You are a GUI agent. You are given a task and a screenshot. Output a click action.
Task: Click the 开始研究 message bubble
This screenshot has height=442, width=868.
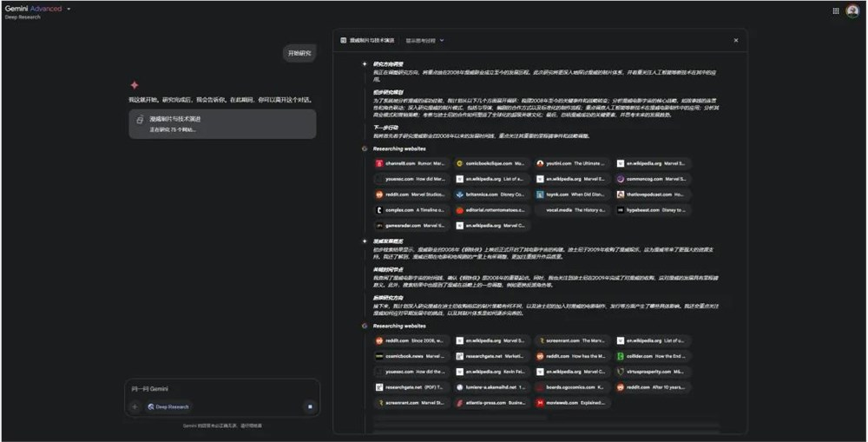tap(299, 53)
